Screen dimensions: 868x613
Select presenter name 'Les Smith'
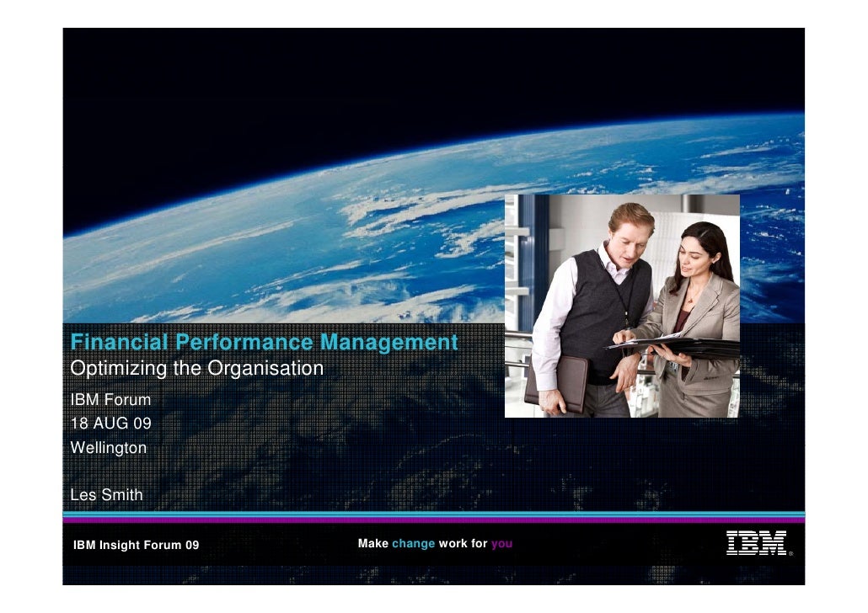tap(106, 494)
